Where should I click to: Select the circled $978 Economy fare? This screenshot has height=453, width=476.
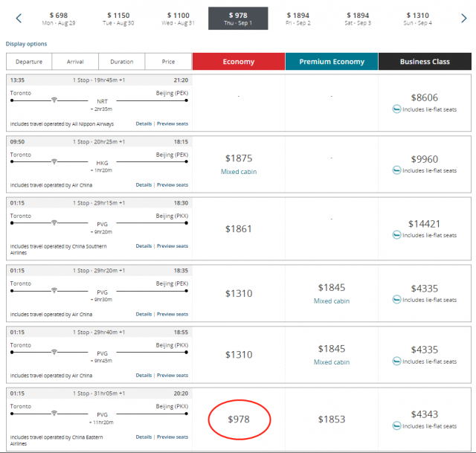point(239,420)
